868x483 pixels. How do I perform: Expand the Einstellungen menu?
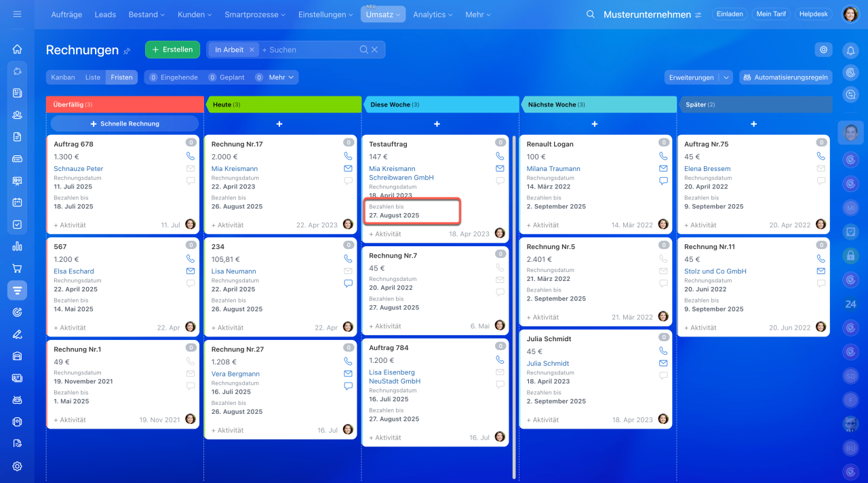tap(325, 14)
